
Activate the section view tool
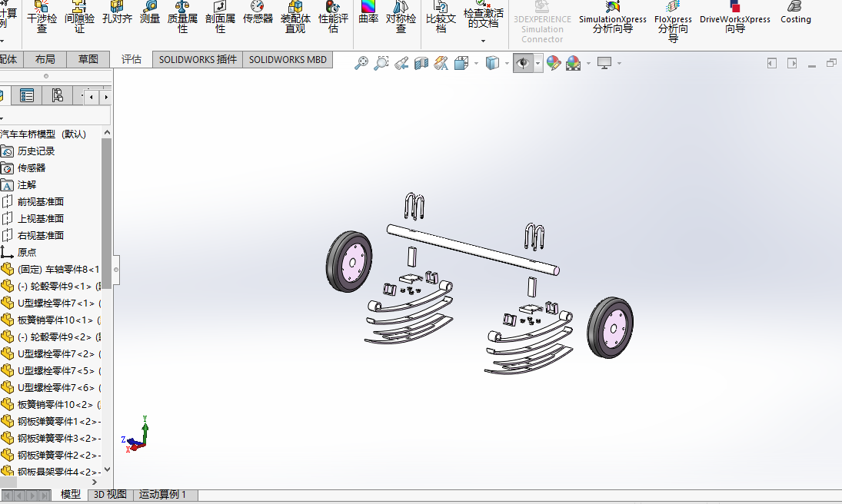[421, 63]
